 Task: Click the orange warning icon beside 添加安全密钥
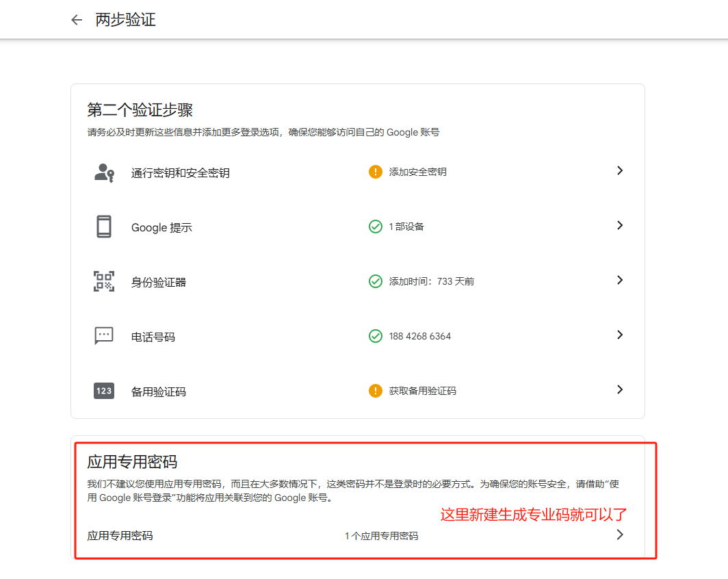(x=376, y=172)
